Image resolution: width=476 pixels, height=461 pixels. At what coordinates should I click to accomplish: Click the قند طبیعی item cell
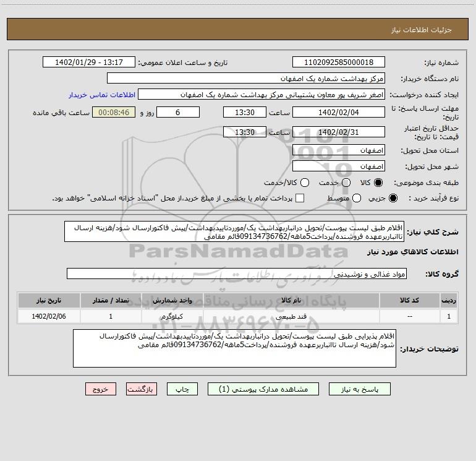(291, 316)
